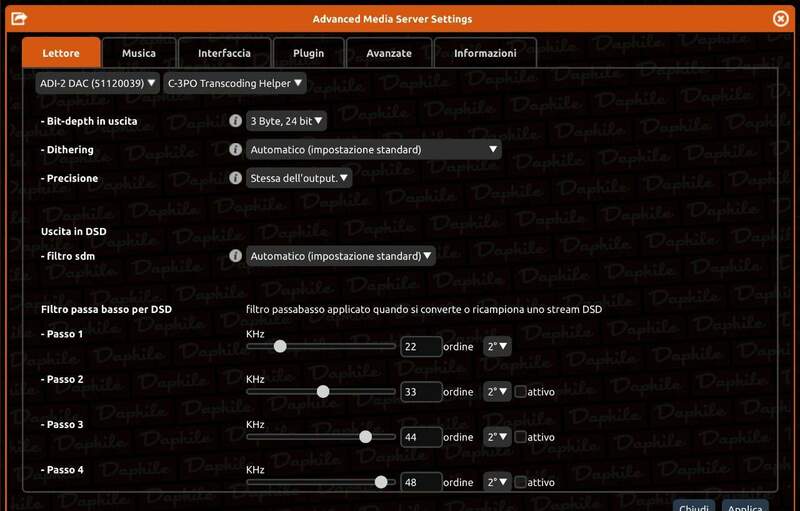
Task: Expand the C-3PO Transcoding Helper dropdown
Action: [235, 83]
